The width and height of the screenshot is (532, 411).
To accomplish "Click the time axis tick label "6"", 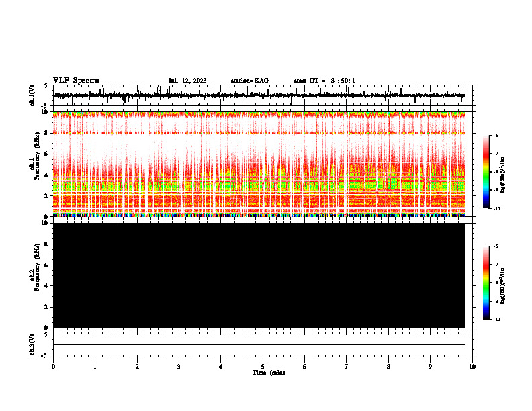I will [305, 367].
